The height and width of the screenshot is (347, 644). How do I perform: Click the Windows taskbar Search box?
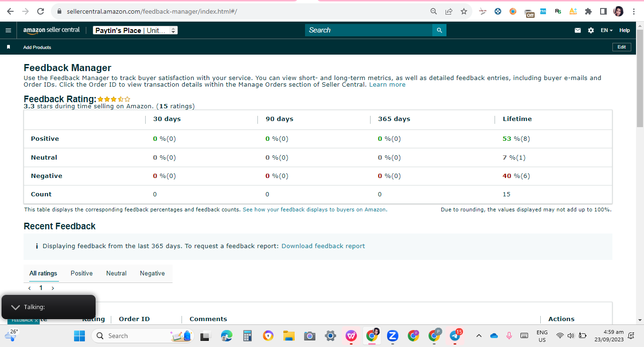[x=144, y=336]
